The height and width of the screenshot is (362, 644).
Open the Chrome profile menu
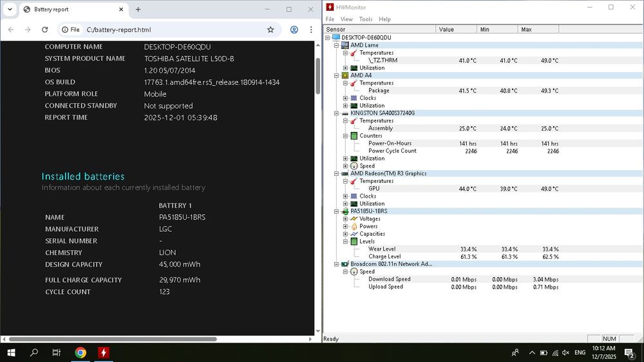(294, 30)
